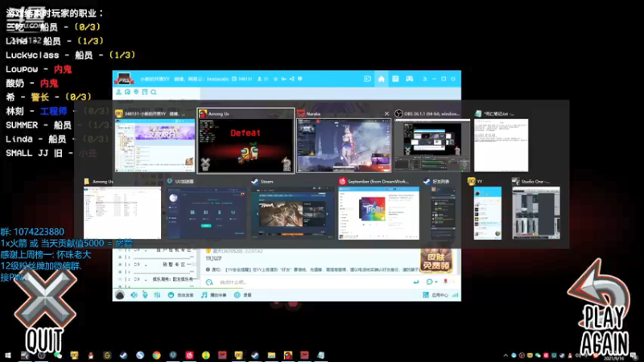Open the Windows Start button

click(8, 355)
